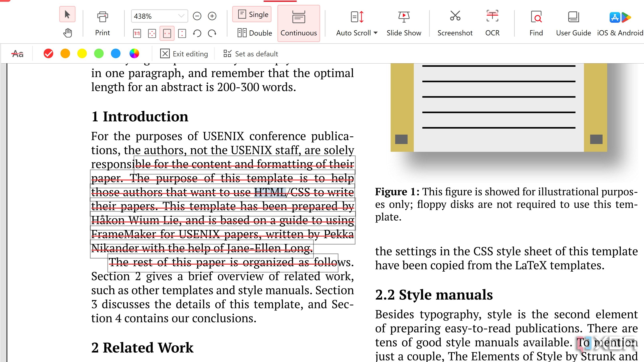The image size is (644, 362).
Task: Click Set as default
Action: click(x=250, y=54)
